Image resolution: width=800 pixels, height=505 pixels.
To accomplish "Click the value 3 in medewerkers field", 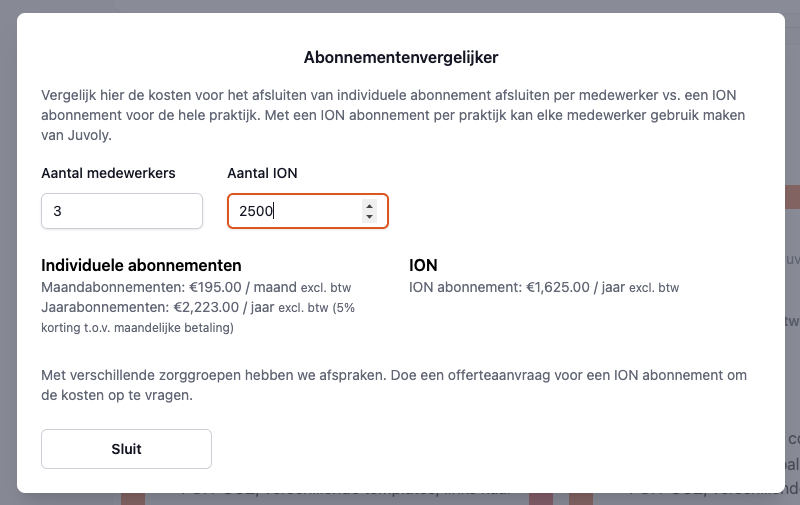I will 58,211.
